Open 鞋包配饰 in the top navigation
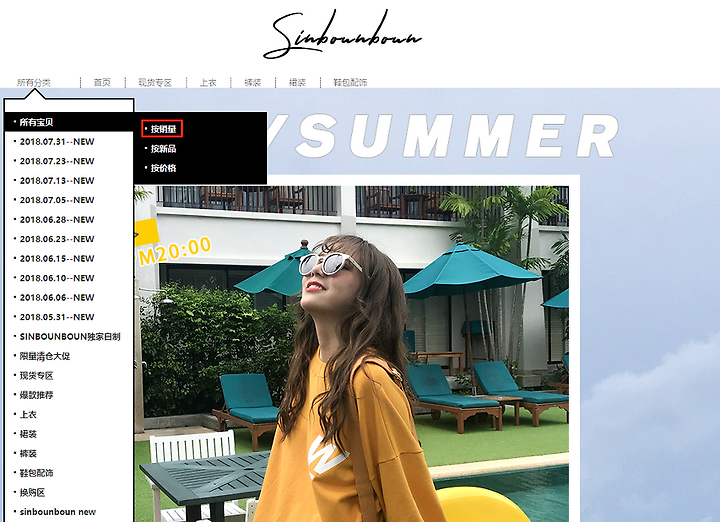720x522 pixels. point(350,83)
